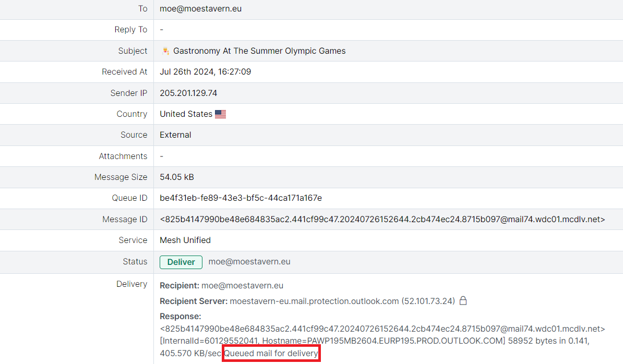Viewport: 623px width, 364px height.
Task: Click the United States flag icon
Action: (220, 114)
